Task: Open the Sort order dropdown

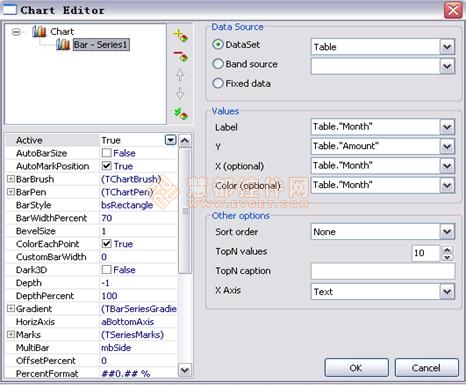Action: click(x=447, y=232)
